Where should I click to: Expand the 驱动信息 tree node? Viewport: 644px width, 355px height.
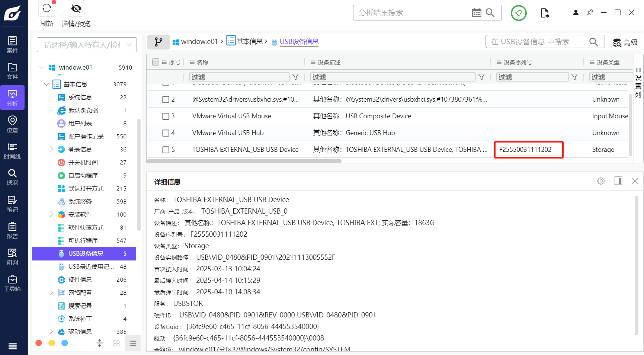click(51, 332)
